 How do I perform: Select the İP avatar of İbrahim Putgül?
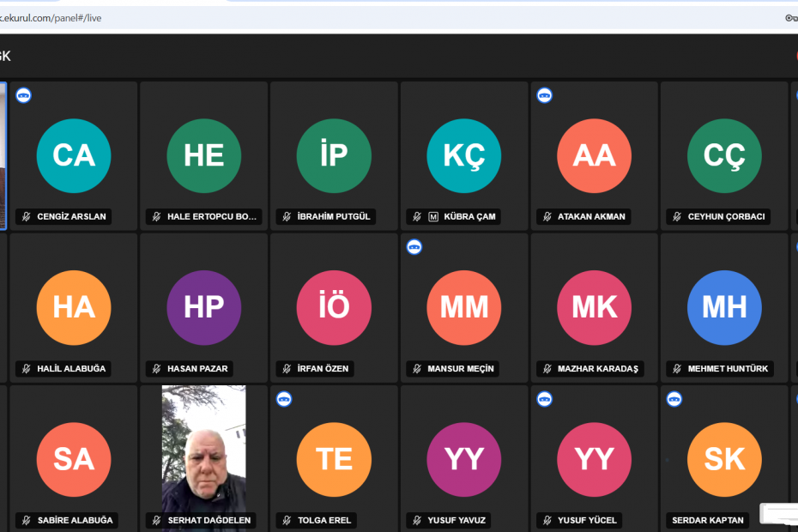click(334, 156)
